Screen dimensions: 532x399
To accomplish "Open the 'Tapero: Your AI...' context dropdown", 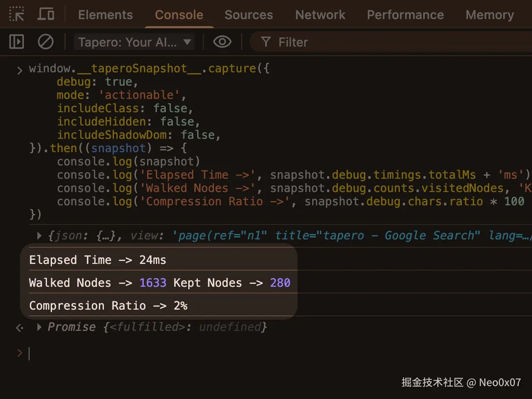I will (134, 42).
